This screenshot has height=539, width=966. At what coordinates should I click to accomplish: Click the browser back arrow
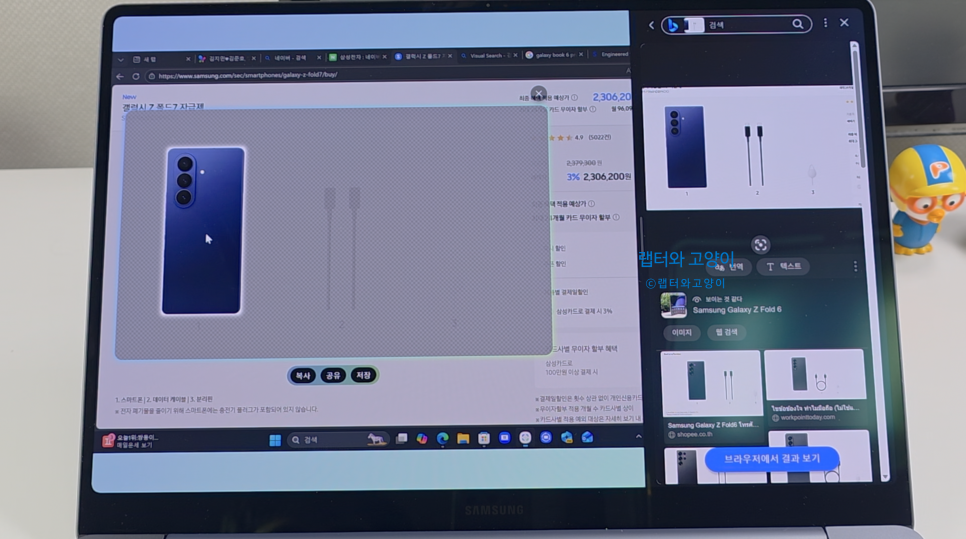(120, 77)
